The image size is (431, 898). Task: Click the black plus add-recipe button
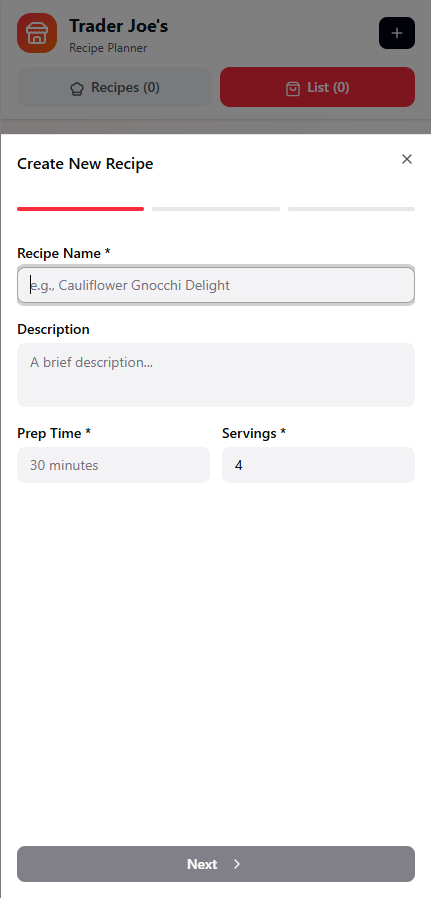[397, 33]
